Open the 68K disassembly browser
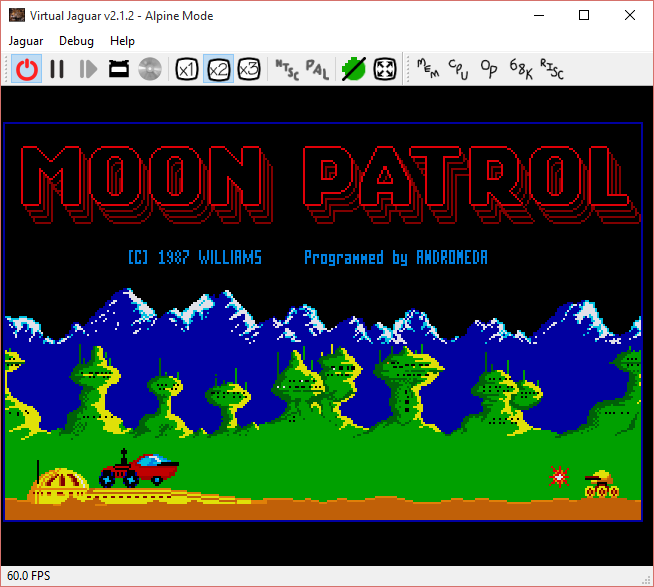Image resolution: width=654 pixels, height=587 pixels. point(520,69)
